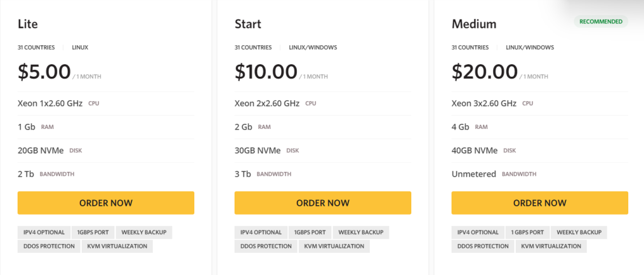Viewport: 644px width, 275px height.
Task: Click WEEKLY BACKUP tag under Lite plan
Action: click(144, 232)
